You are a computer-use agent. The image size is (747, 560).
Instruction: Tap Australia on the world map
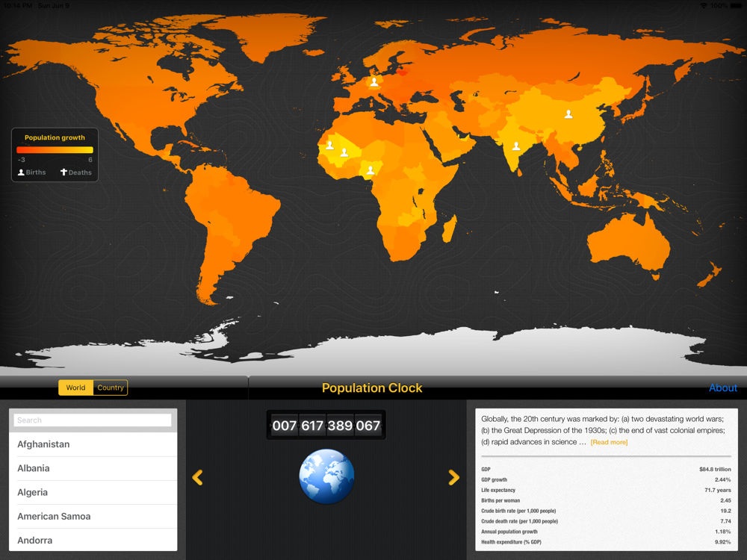coord(629,243)
